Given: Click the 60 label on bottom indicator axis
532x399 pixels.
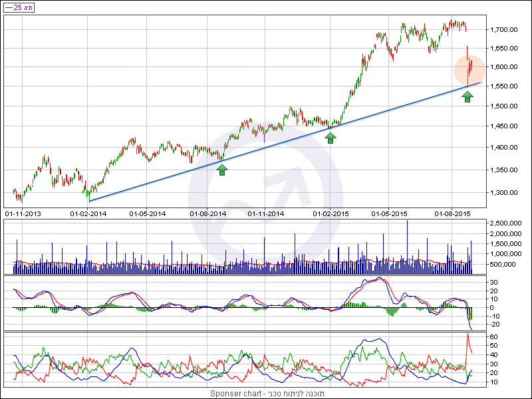Looking at the screenshot, I should (x=495, y=337).
